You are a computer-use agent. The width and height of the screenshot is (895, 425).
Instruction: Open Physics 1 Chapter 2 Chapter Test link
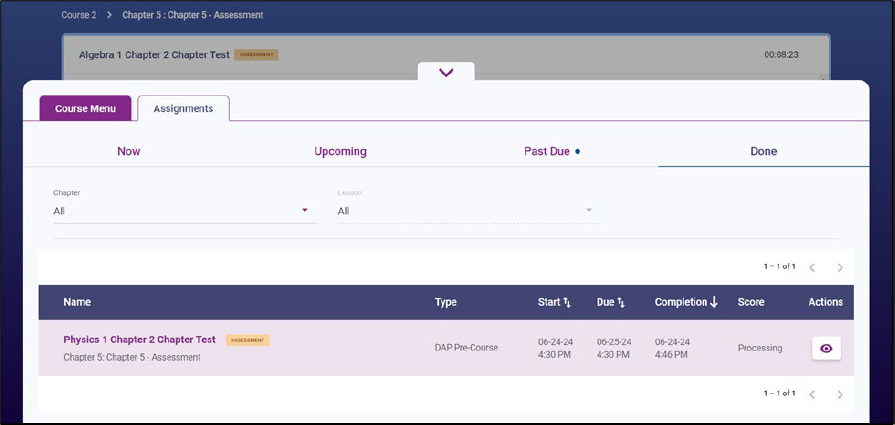139,339
